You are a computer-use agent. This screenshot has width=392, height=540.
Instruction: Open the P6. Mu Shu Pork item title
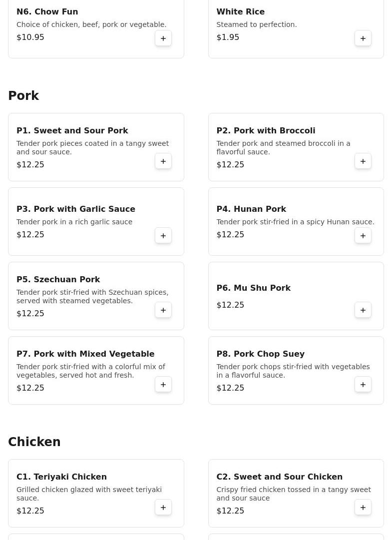point(253,288)
